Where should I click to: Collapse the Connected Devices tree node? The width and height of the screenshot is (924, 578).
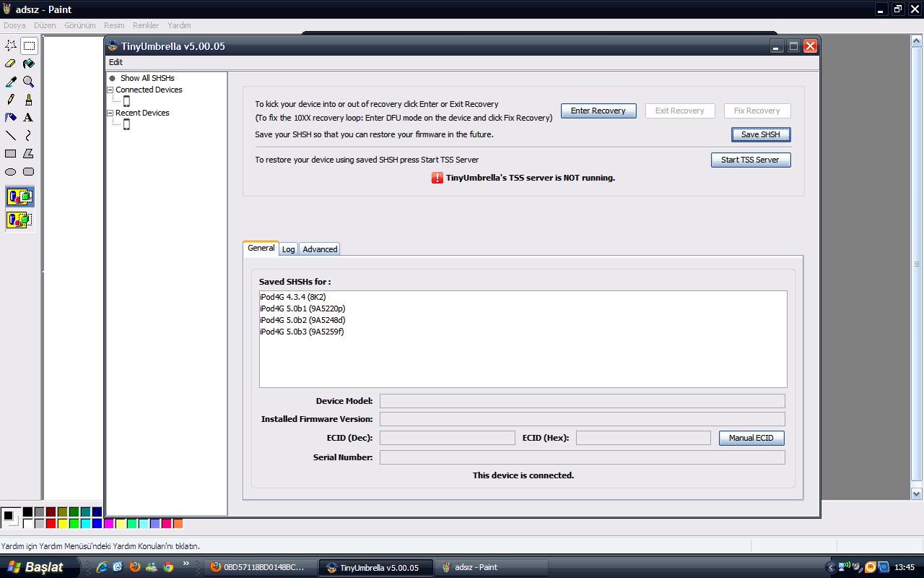click(110, 90)
